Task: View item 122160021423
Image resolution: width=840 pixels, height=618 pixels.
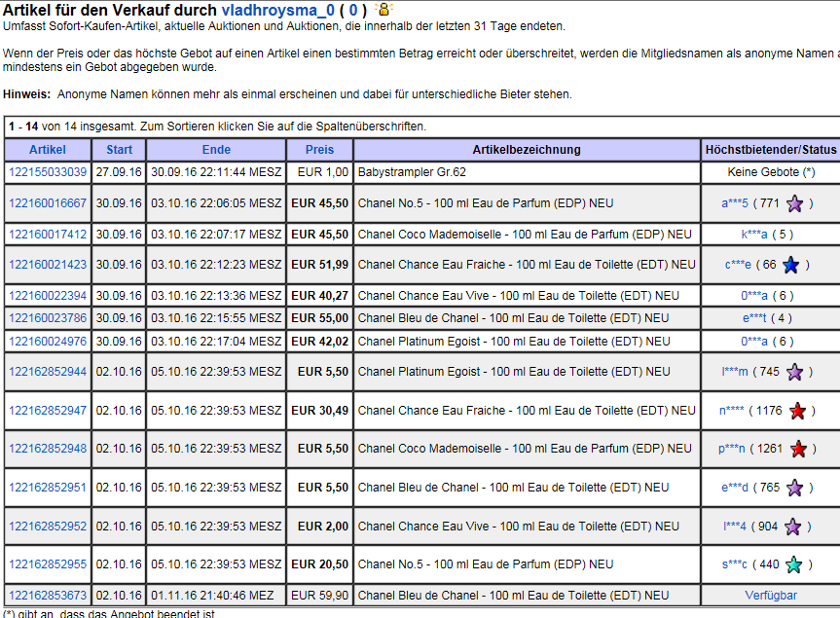Action: click(48, 265)
